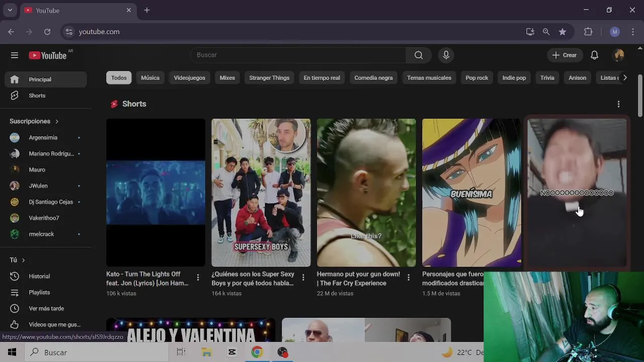Image resolution: width=644 pixels, height=362 pixels.
Task: Open the notifications bell
Action: click(x=594, y=55)
